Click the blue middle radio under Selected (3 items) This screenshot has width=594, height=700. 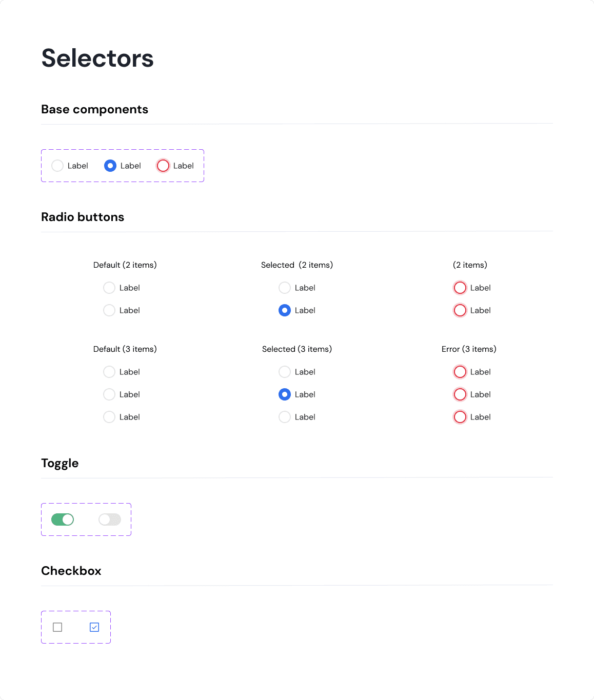pyautogui.click(x=285, y=394)
